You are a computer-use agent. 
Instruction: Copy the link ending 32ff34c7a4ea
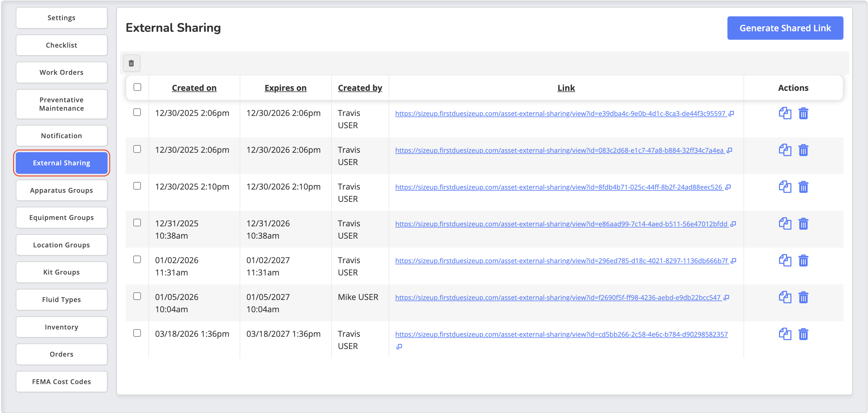pyautogui.click(x=785, y=150)
